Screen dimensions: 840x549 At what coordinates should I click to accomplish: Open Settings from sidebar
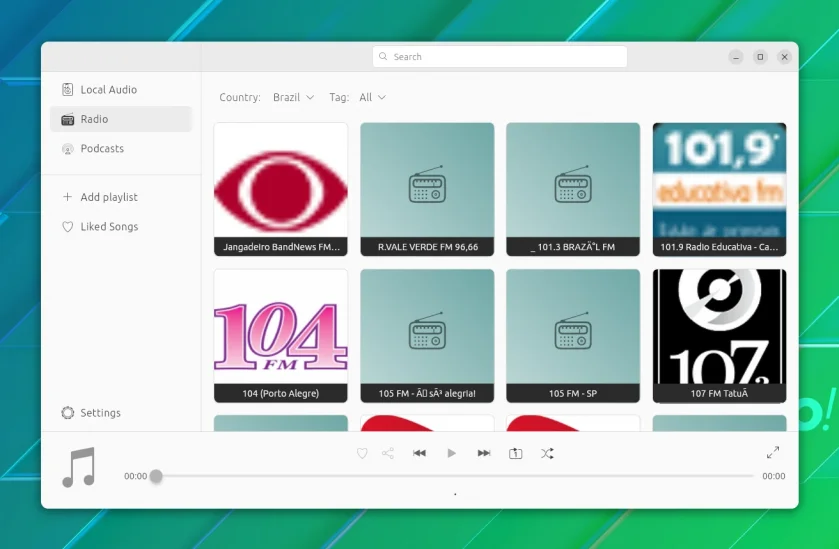pyautogui.click(x=121, y=412)
